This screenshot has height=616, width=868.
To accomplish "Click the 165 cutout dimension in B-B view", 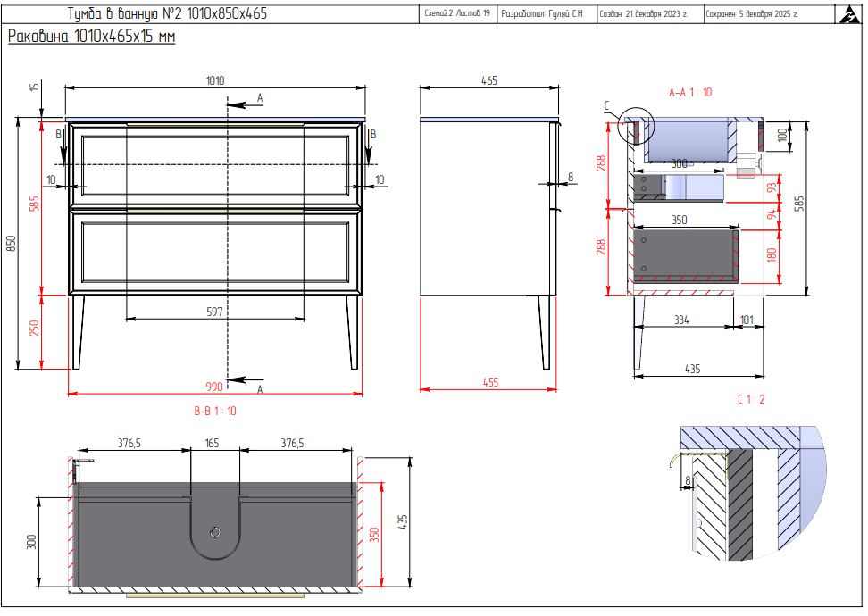I will (212, 444).
